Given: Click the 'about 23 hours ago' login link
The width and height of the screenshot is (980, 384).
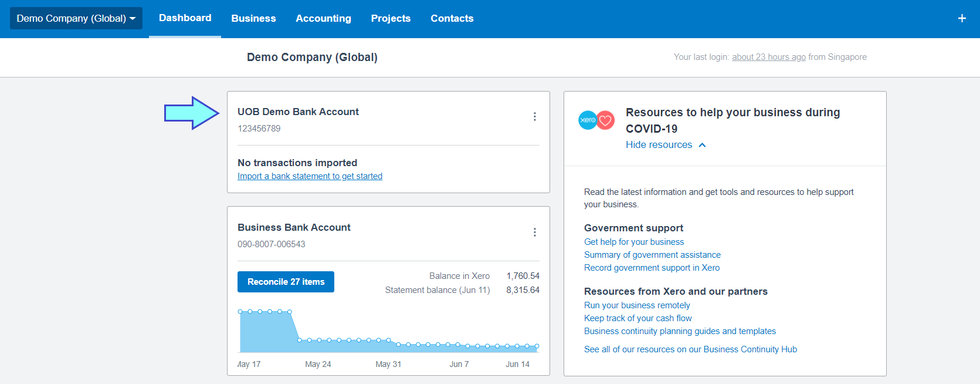Looking at the screenshot, I should [x=769, y=57].
